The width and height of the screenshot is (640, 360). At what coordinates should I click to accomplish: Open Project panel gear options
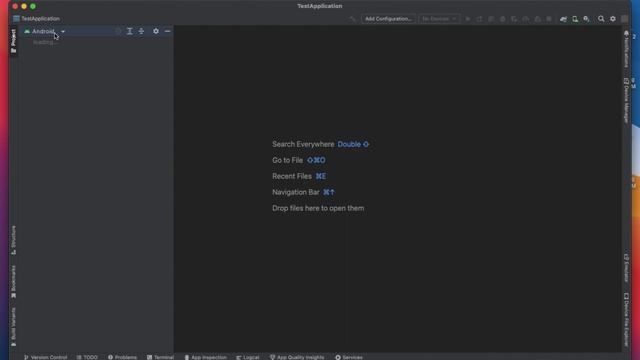point(156,31)
